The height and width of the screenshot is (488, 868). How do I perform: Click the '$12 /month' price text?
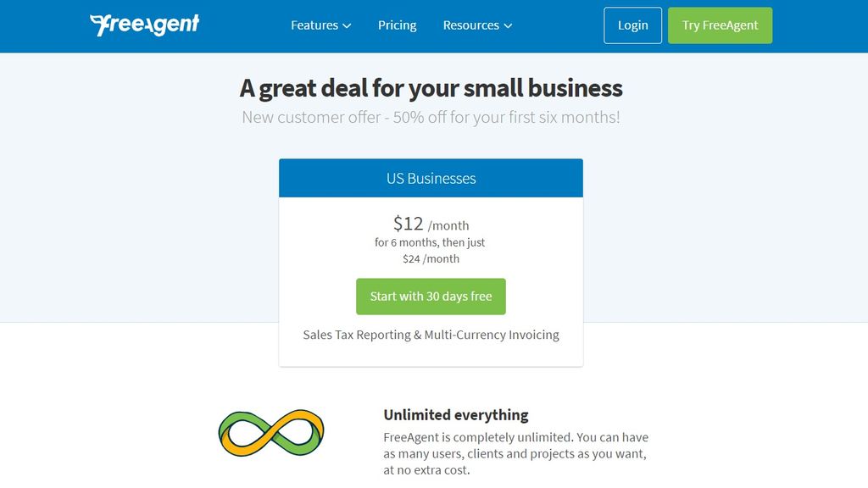click(x=431, y=224)
